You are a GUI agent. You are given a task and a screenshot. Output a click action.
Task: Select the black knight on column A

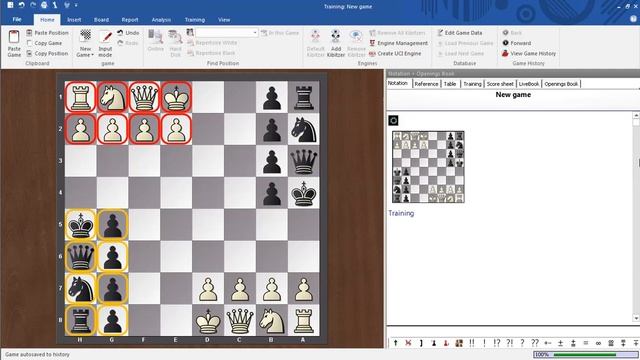304,129
